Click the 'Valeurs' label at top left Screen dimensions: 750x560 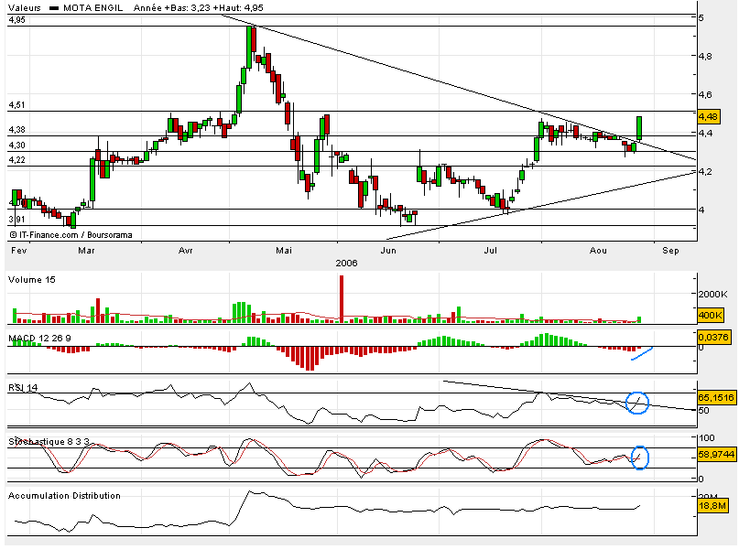(x=25, y=7)
